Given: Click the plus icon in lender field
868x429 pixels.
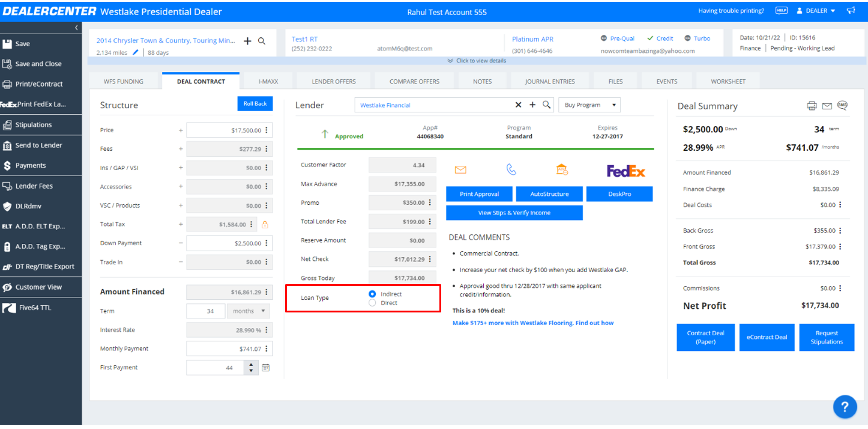Looking at the screenshot, I should point(532,105).
